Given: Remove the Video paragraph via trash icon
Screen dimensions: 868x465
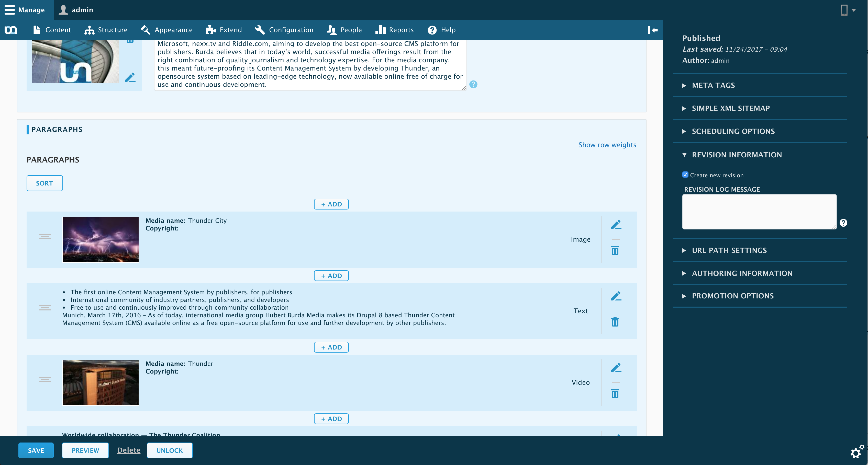Looking at the screenshot, I should (615, 394).
